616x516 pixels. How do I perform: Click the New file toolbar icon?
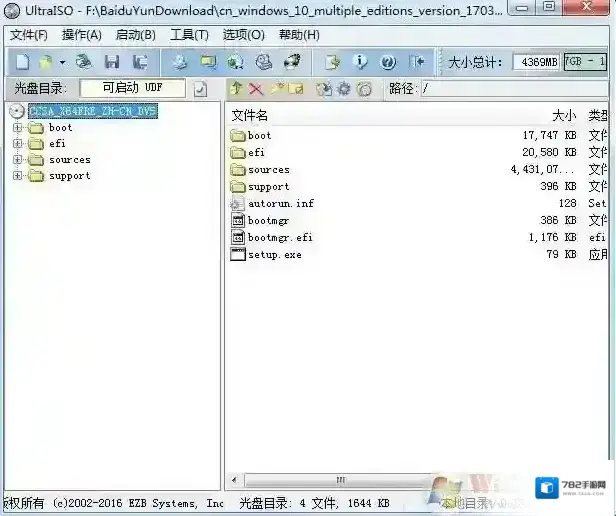[x=21, y=62]
